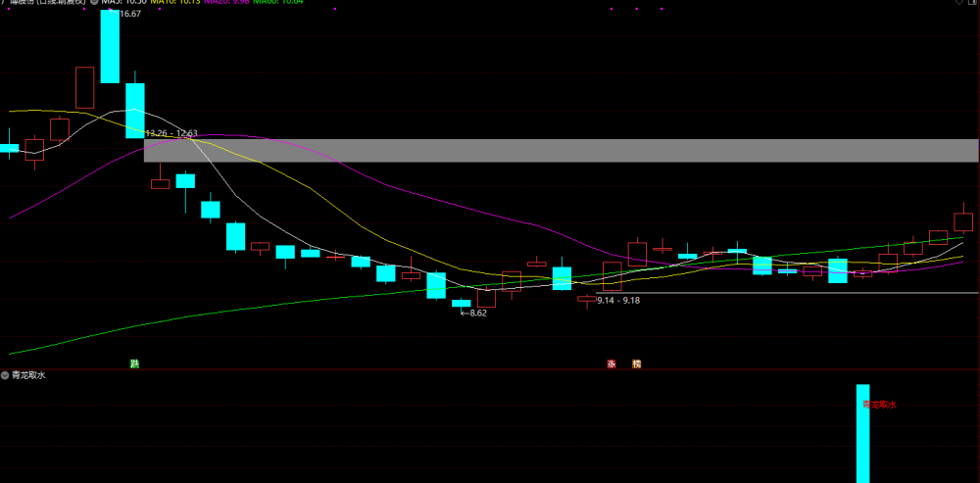The image size is (980, 483).
Task: Select the red candle at the 8.62 low
Action: tap(486, 298)
